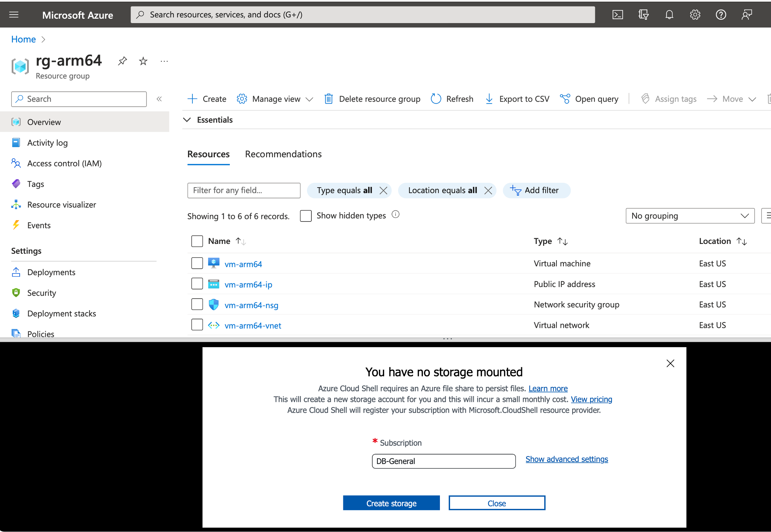The width and height of the screenshot is (771, 532).
Task: Click the Deployment stacks icon
Action: click(x=16, y=313)
